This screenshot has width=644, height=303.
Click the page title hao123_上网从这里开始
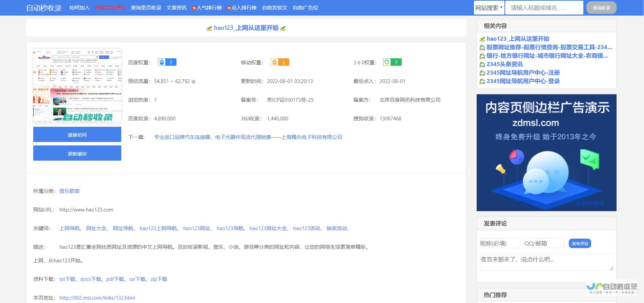[246, 28]
